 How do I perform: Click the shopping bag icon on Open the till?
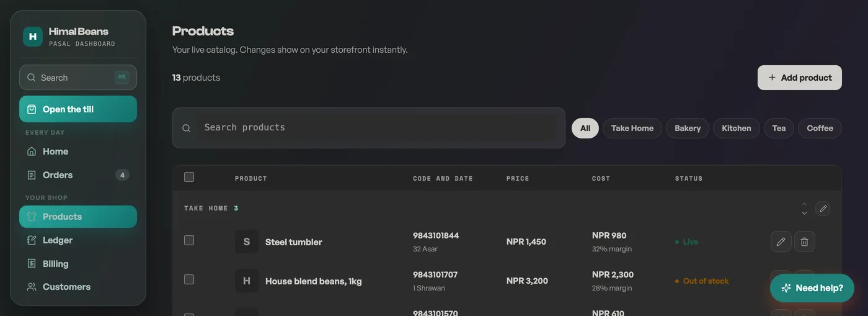pyautogui.click(x=32, y=109)
